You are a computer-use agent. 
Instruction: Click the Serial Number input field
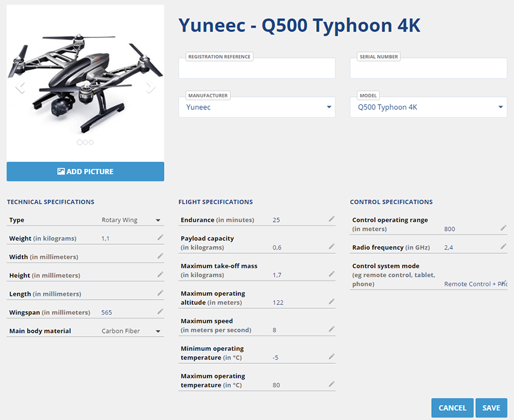(x=429, y=68)
